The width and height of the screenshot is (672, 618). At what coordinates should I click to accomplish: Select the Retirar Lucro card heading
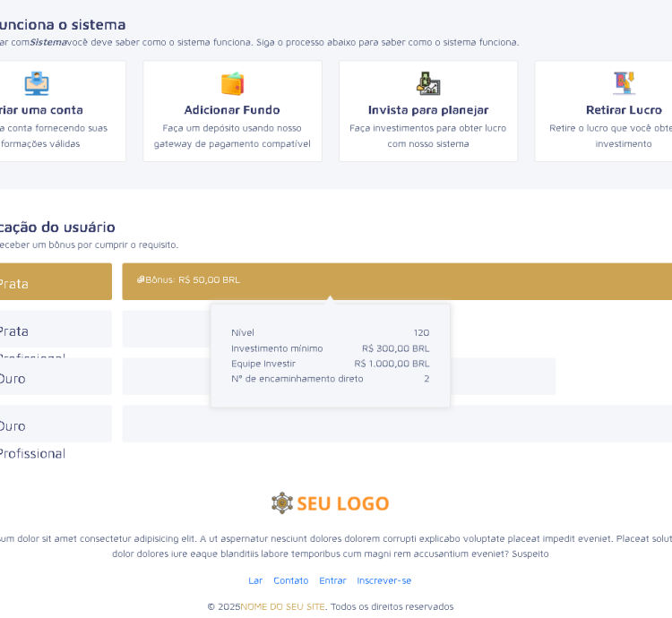pos(624,110)
